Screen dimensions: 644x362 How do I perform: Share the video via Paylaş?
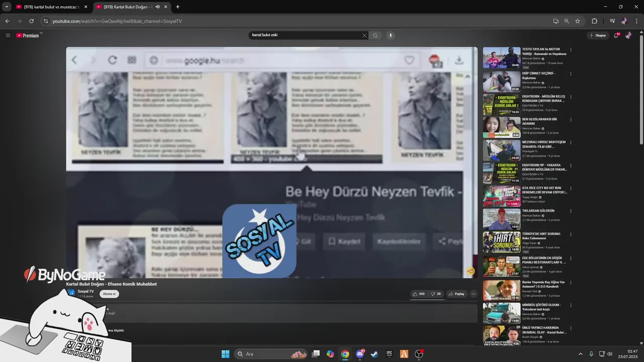click(x=456, y=294)
